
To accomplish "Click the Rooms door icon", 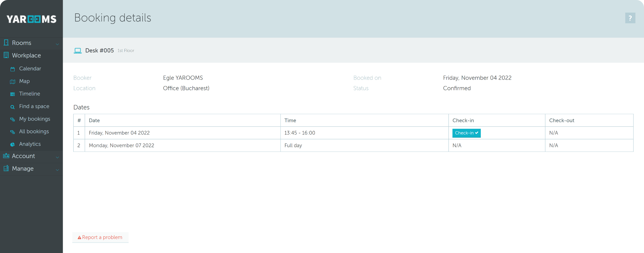I will (6, 43).
